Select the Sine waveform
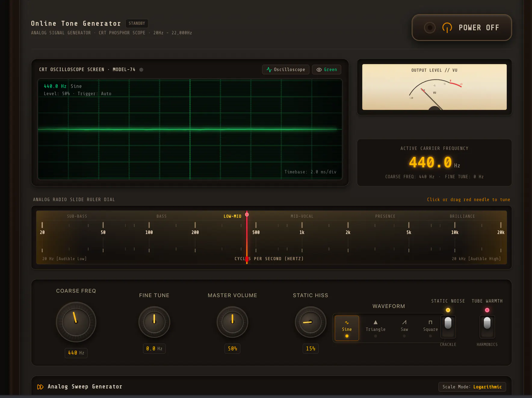This screenshot has width=532, height=398. tap(347, 328)
